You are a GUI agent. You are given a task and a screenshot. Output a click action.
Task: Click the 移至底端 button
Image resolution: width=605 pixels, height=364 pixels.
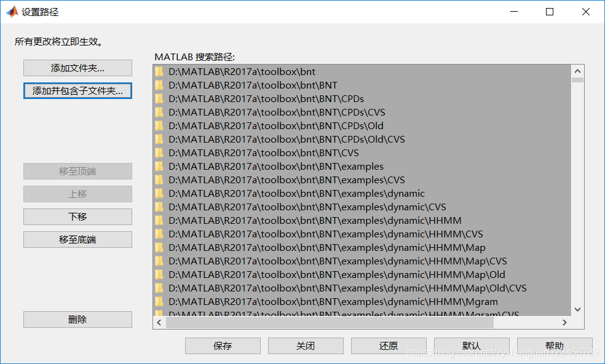click(x=77, y=239)
